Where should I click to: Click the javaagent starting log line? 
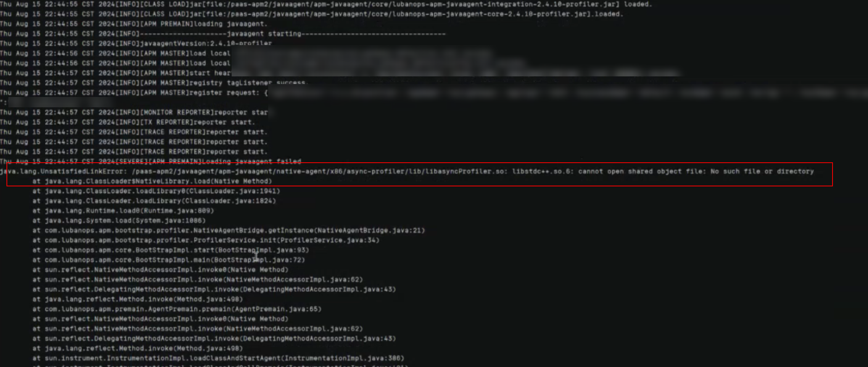click(222, 34)
